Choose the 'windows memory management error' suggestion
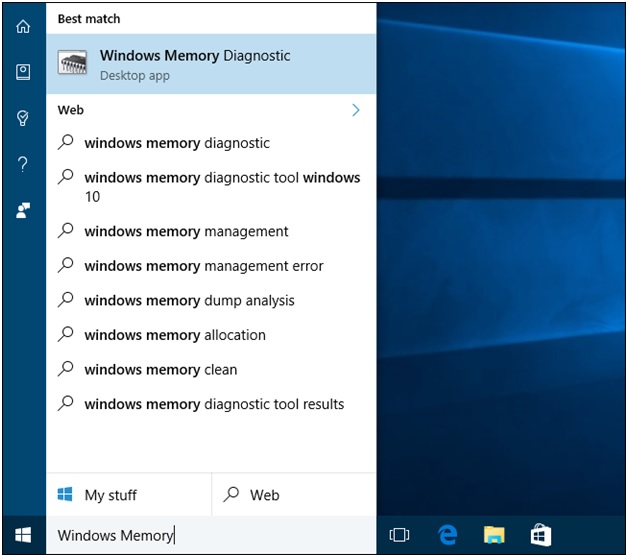Viewport: 628px width, 557px height. [211, 266]
